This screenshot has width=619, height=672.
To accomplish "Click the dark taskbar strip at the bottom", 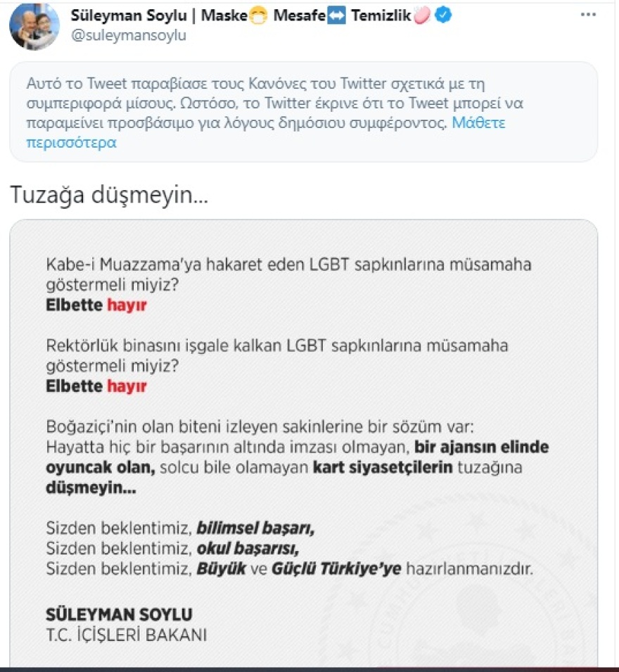I will tap(309, 669).
